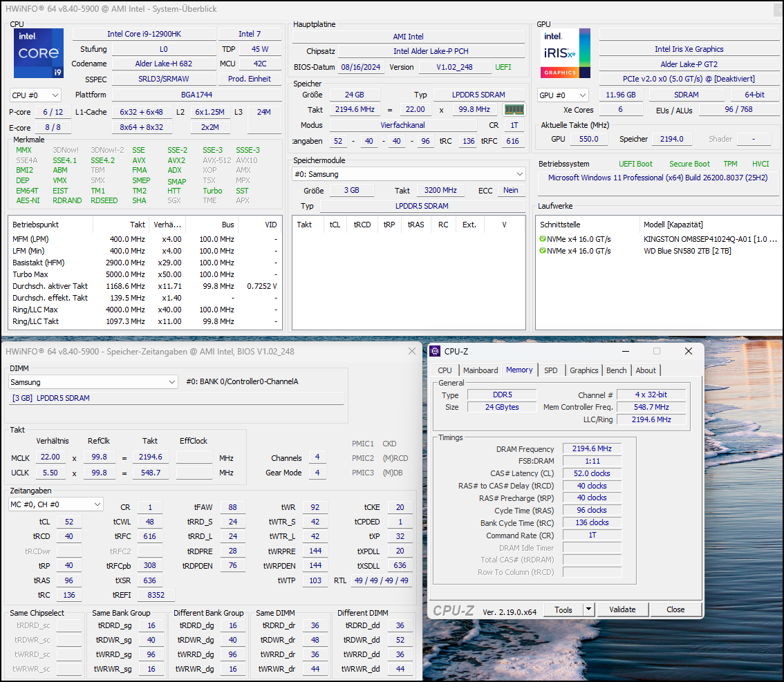Click the tREFI value 8352 field
784x682 pixels.
tap(156, 595)
